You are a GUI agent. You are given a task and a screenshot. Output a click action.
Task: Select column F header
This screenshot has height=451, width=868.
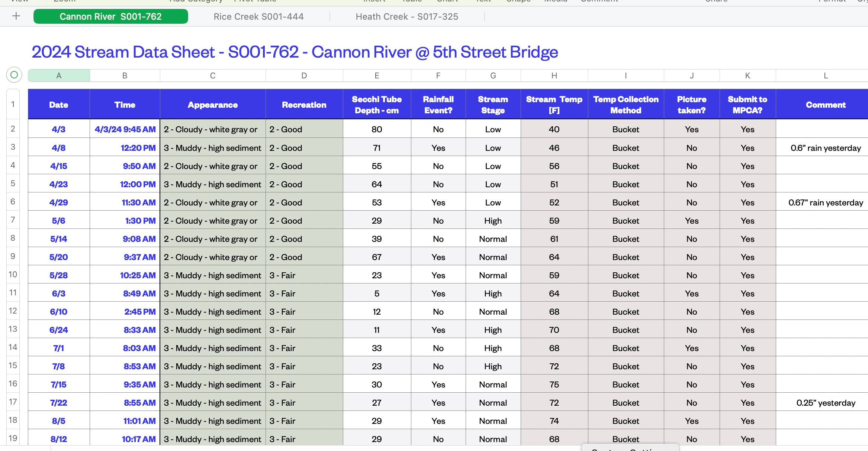(438, 75)
